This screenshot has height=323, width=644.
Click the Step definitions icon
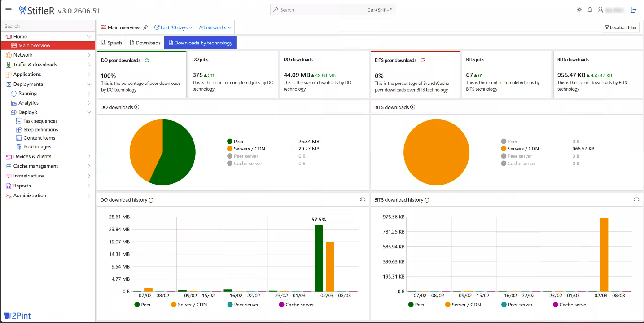click(19, 129)
